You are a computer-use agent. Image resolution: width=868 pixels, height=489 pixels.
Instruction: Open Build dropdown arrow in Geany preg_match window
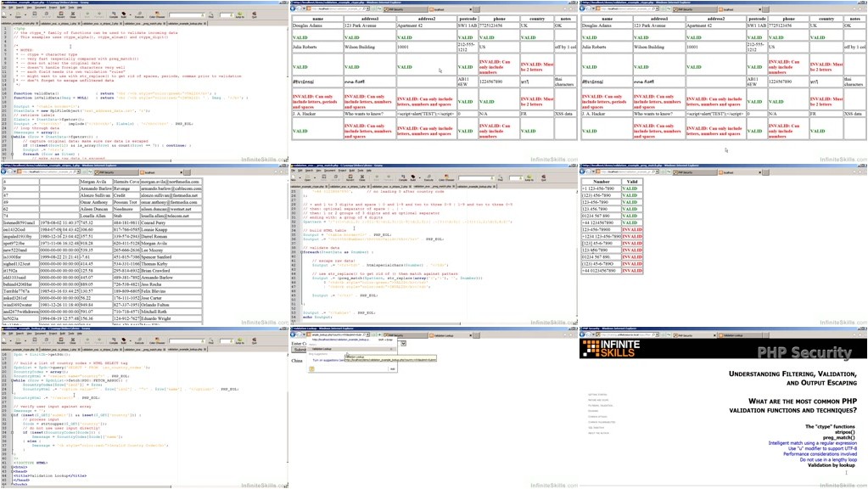click(x=420, y=177)
